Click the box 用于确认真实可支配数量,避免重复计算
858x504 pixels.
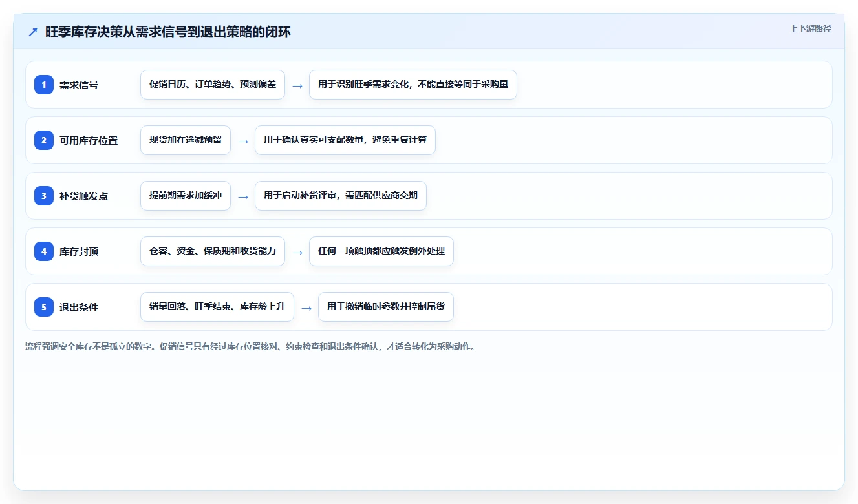tap(345, 140)
